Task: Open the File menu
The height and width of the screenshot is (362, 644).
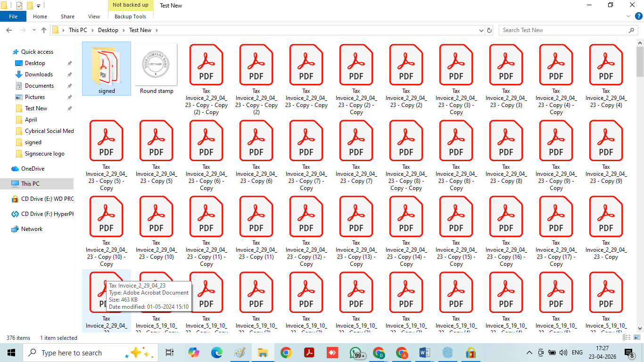Action: coord(13,16)
